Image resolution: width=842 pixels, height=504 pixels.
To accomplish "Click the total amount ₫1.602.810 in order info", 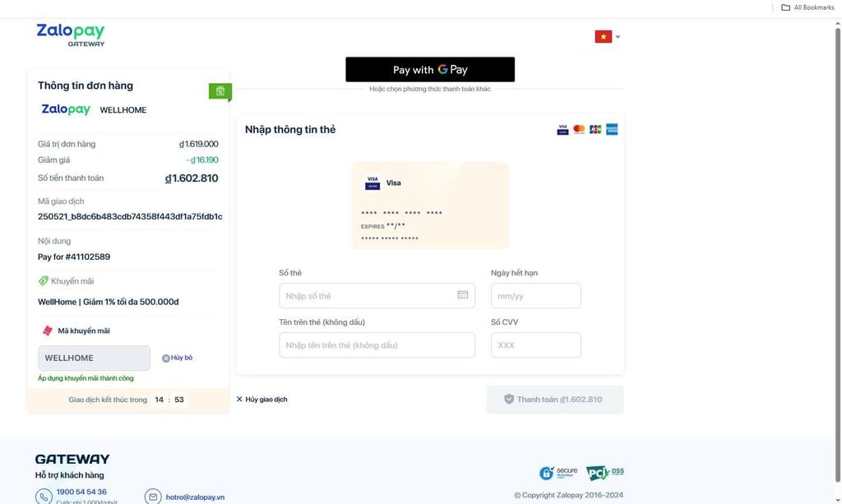I will [x=192, y=178].
